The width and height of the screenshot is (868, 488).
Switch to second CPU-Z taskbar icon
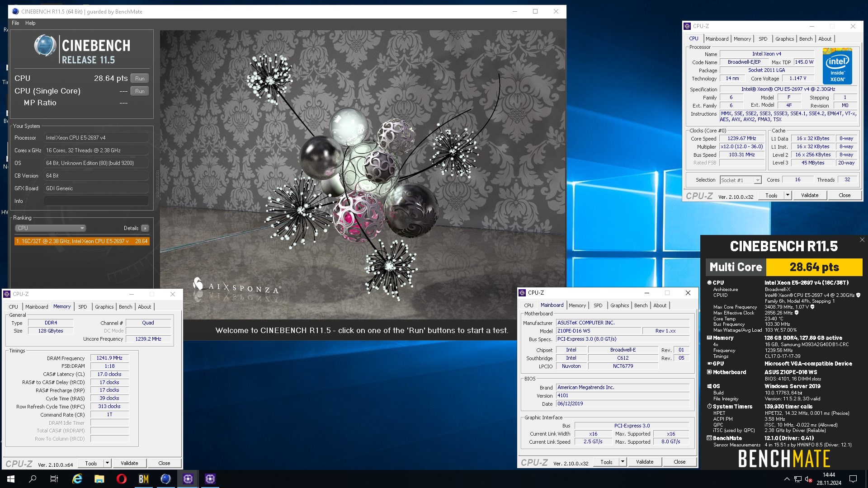(210, 479)
